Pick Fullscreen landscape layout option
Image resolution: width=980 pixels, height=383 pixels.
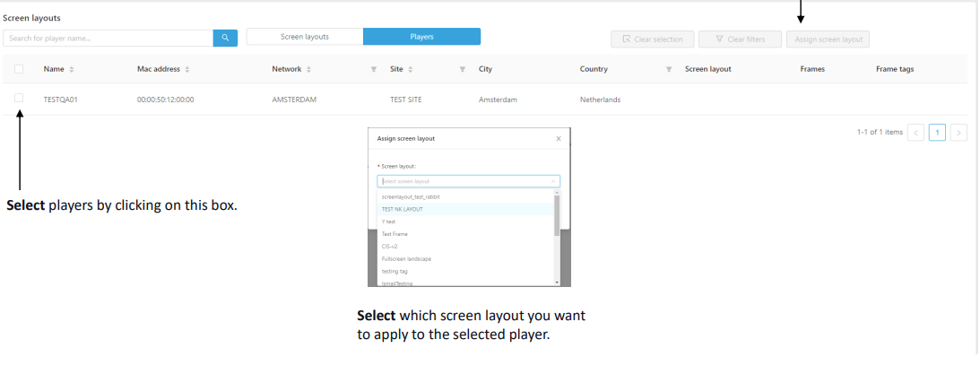click(406, 258)
